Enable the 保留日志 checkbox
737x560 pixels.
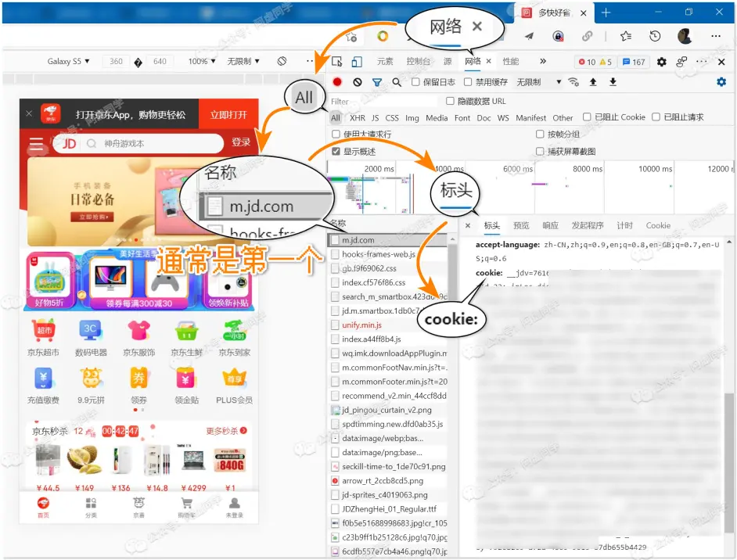pyautogui.click(x=415, y=82)
